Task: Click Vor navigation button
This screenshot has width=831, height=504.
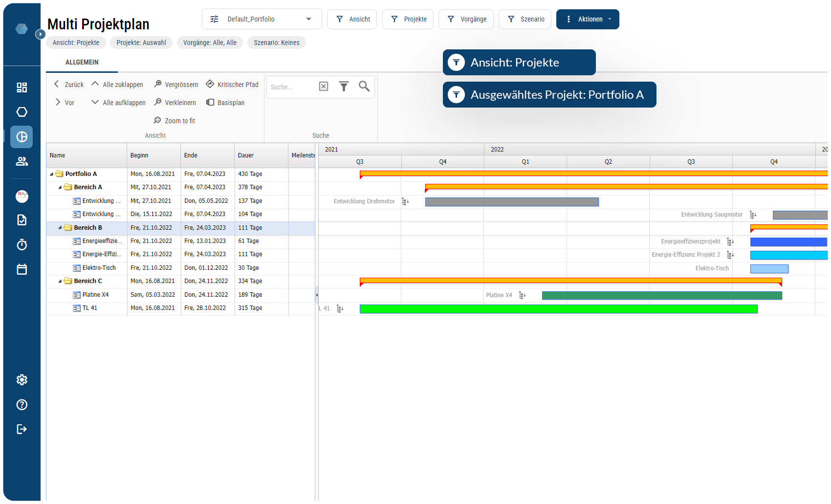Action: pyautogui.click(x=65, y=103)
